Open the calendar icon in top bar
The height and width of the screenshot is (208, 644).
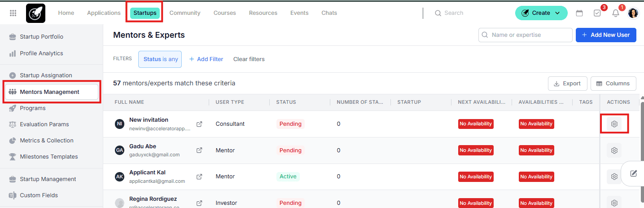point(579,13)
